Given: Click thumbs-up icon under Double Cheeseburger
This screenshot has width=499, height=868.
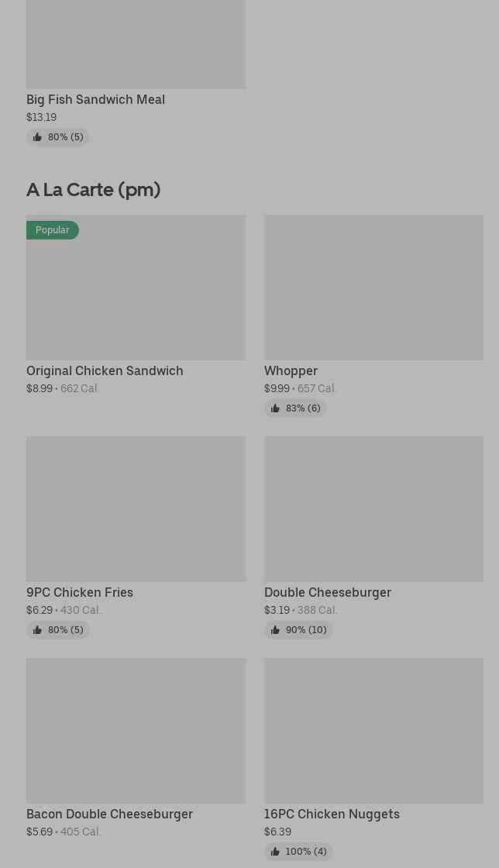Looking at the screenshot, I should point(275,630).
